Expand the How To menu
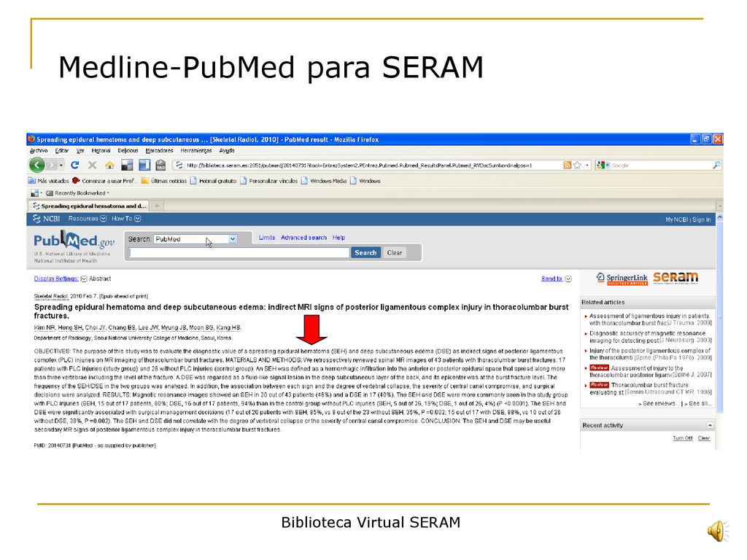Image resolution: width=747 pixels, height=560 pixels. click(x=126, y=219)
